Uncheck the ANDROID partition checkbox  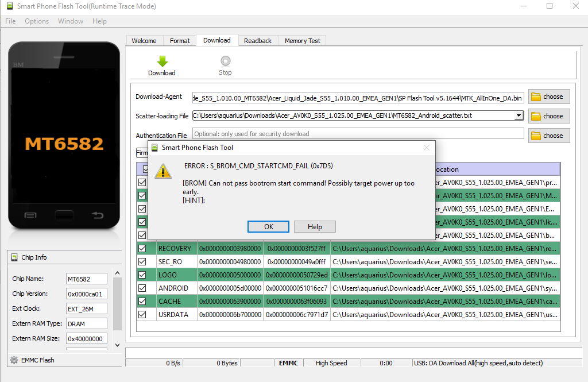[142, 288]
